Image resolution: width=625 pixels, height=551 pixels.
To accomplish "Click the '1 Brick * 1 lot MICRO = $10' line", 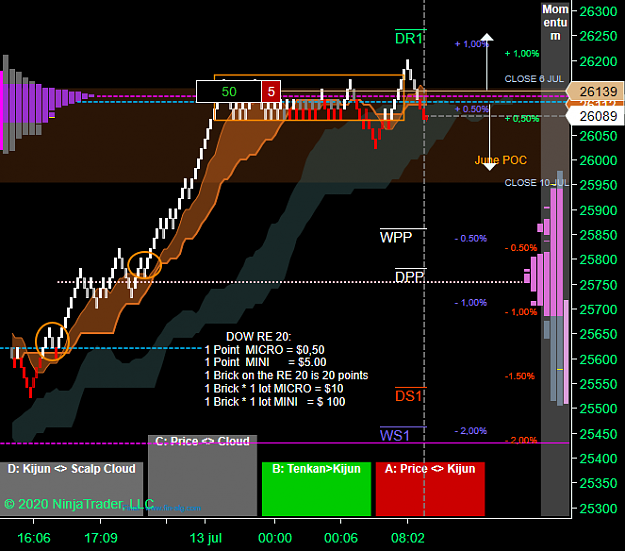I will (274, 389).
